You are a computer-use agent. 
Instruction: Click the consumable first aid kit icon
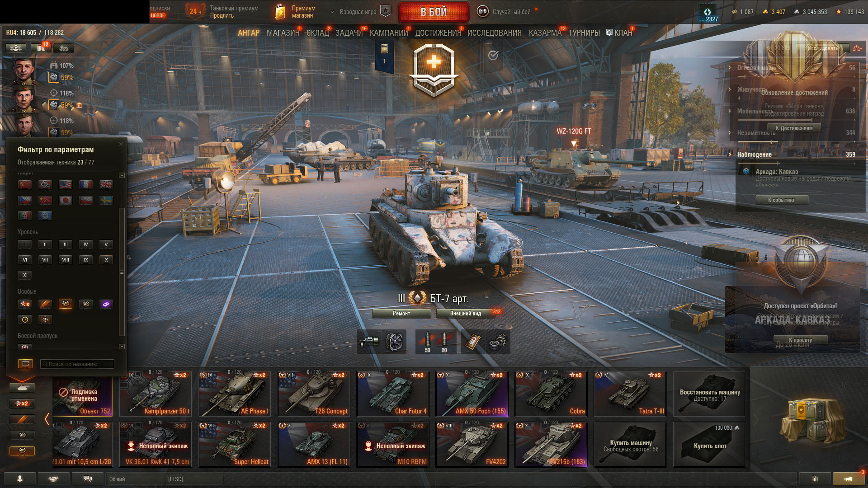[472, 342]
